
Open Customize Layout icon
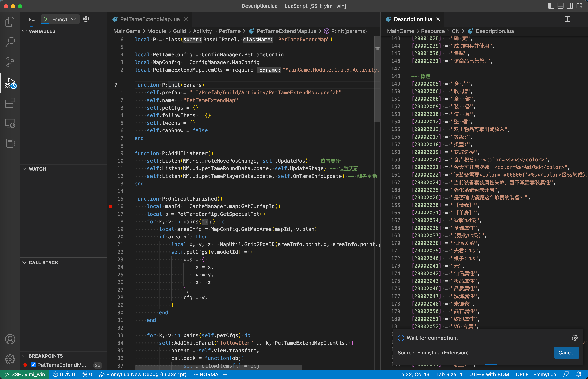pos(579,6)
